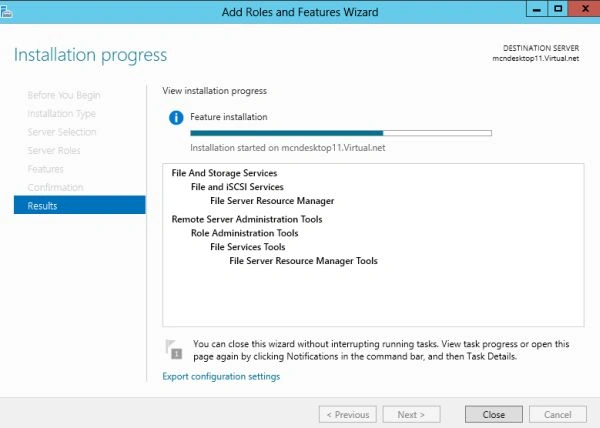
Task: Click Remote Server Administration Tools entry
Action: pyautogui.click(x=247, y=219)
